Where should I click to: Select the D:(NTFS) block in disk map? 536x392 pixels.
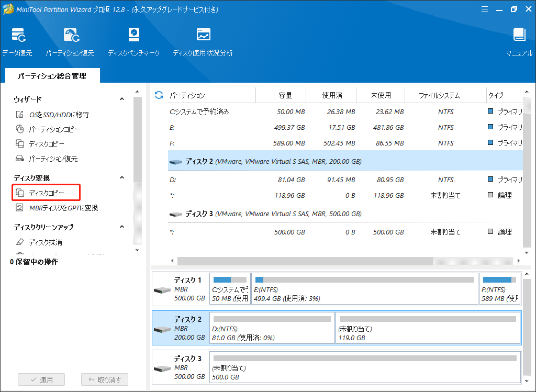tap(272, 328)
